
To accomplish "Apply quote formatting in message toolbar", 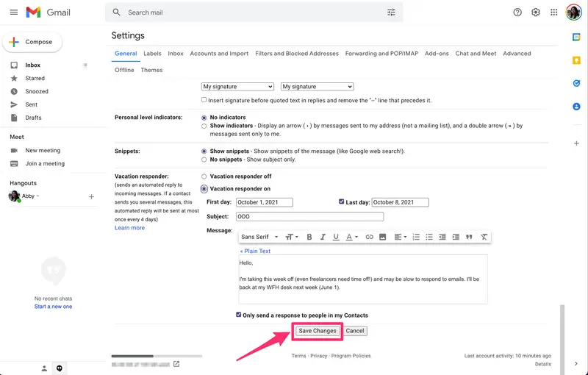I will [469, 237].
